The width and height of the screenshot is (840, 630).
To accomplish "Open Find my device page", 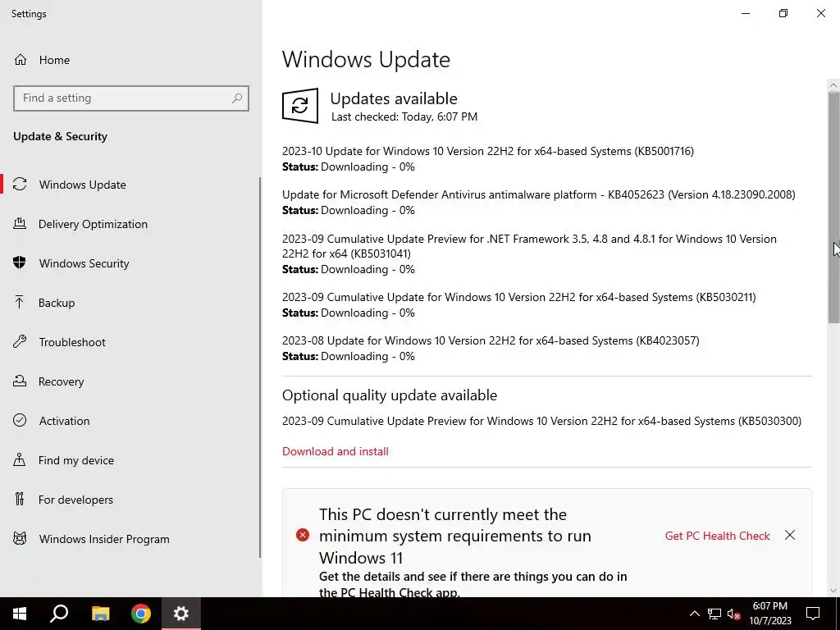I will point(130,460).
